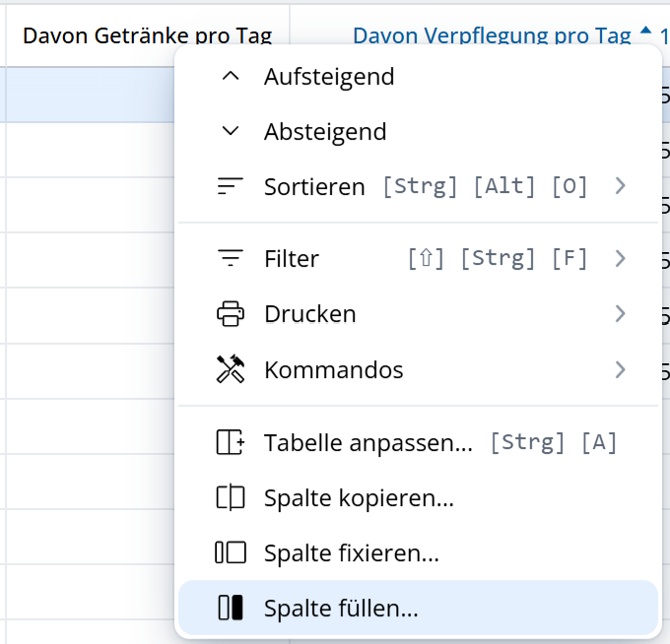Click the Spalte kopieren icon
The width and height of the screenshot is (670, 644).
click(x=230, y=498)
